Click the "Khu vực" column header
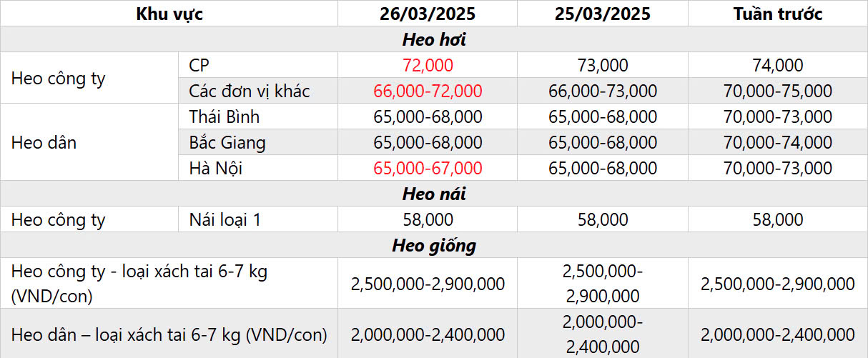Screen dimensions: 868x358 pos(169,14)
